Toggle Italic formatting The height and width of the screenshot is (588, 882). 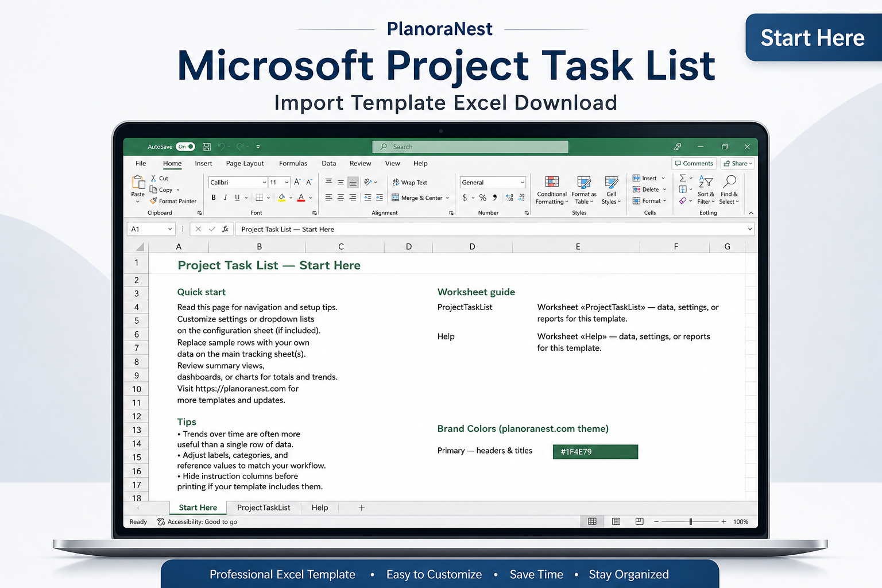coord(225,198)
